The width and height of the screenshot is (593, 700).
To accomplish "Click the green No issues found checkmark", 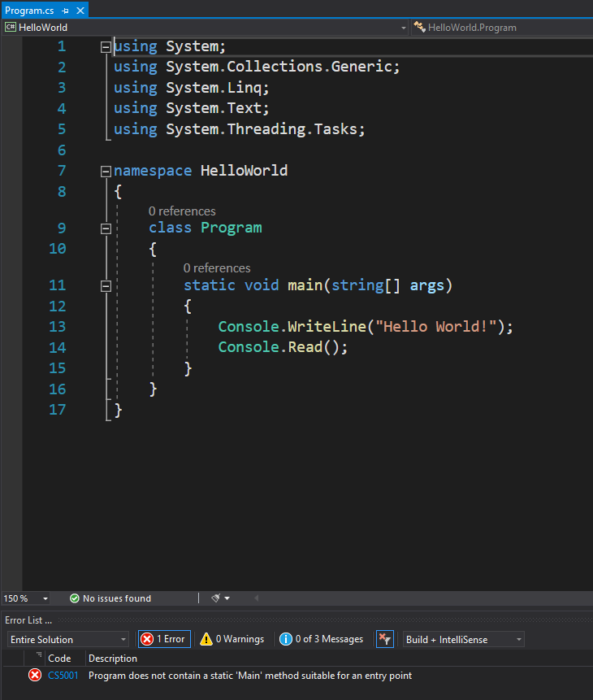I will point(75,598).
